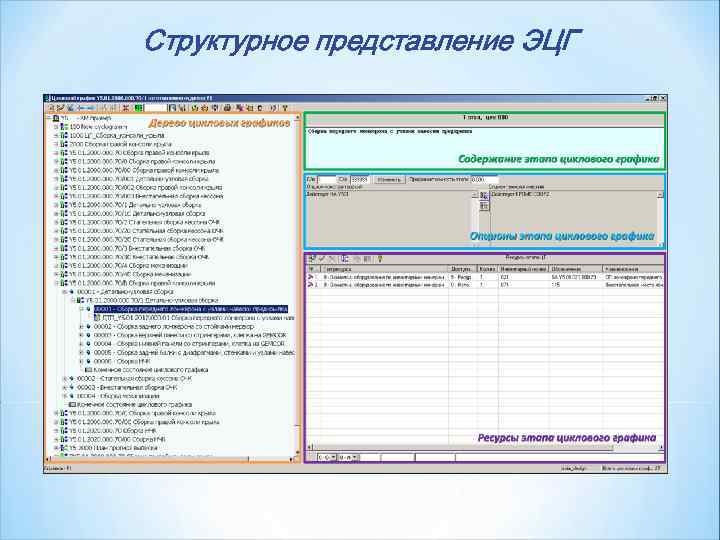Expand the '2000 Сборка правой консоли крыла' node
The height and width of the screenshot is (540, 720).
56,144
